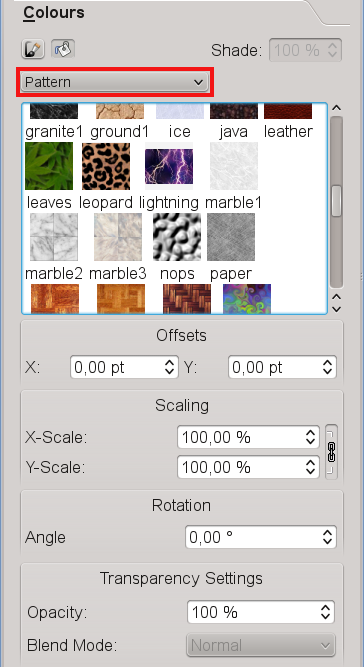This screenshot has width=364, height=667.
Task: Choose the woven basket pattern thumbnail
Action: pyautogui.click(x=187, y=299)
